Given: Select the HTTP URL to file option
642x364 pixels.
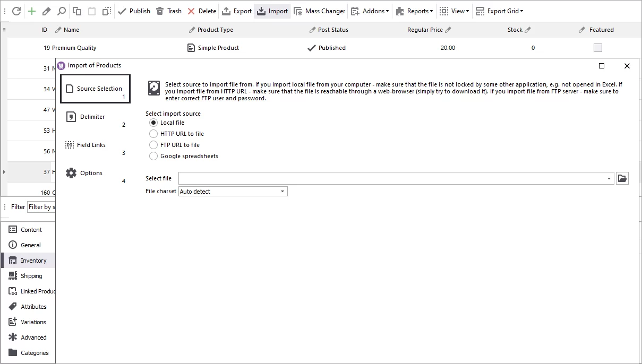Looking at the screenshot, I should [x=153, y=133].
